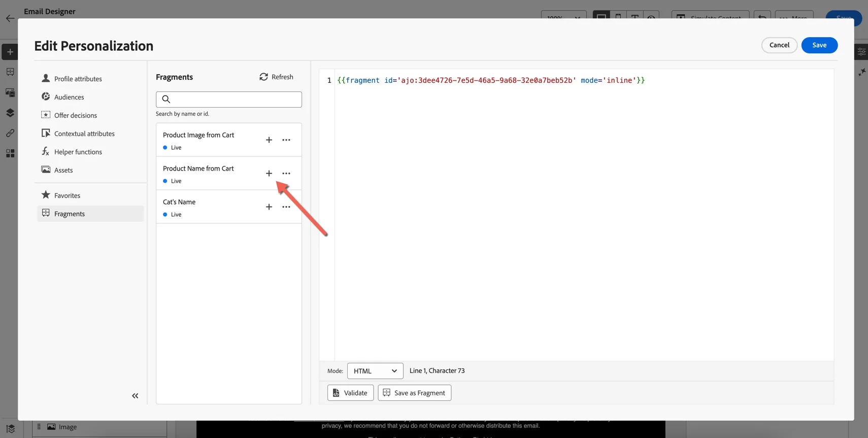Image resolution: width=868 pixels, height=438 pixels.
Task: Go back with Email Designer back arrow
Action: [10, 18]
